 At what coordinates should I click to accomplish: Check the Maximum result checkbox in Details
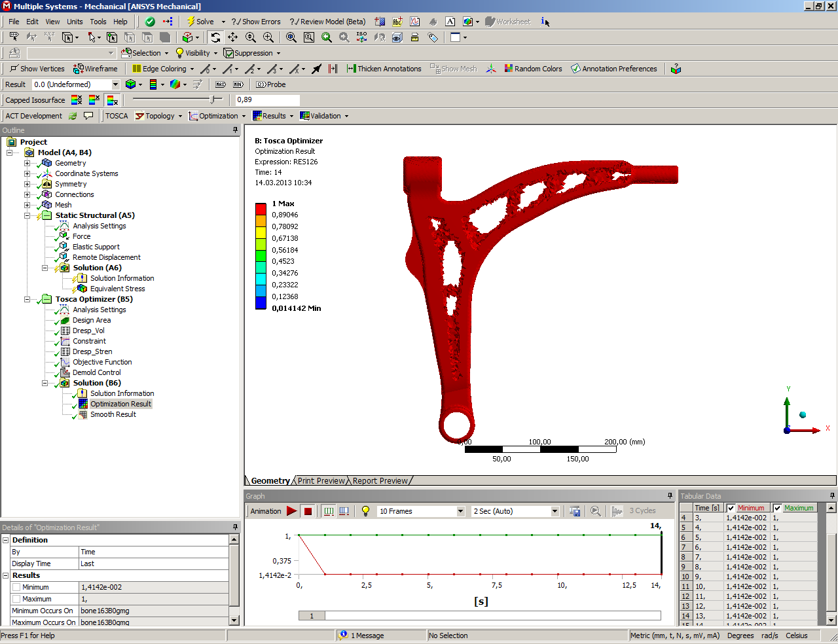[x=16, y=599]
